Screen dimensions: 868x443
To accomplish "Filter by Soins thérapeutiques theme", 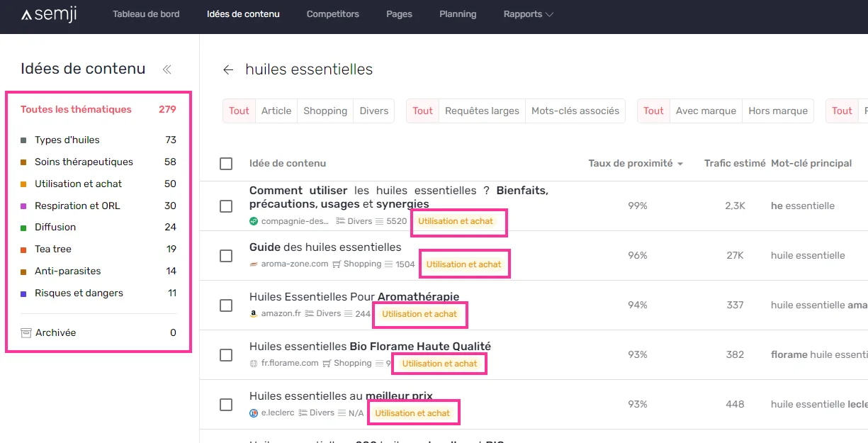I will [98, 162].
